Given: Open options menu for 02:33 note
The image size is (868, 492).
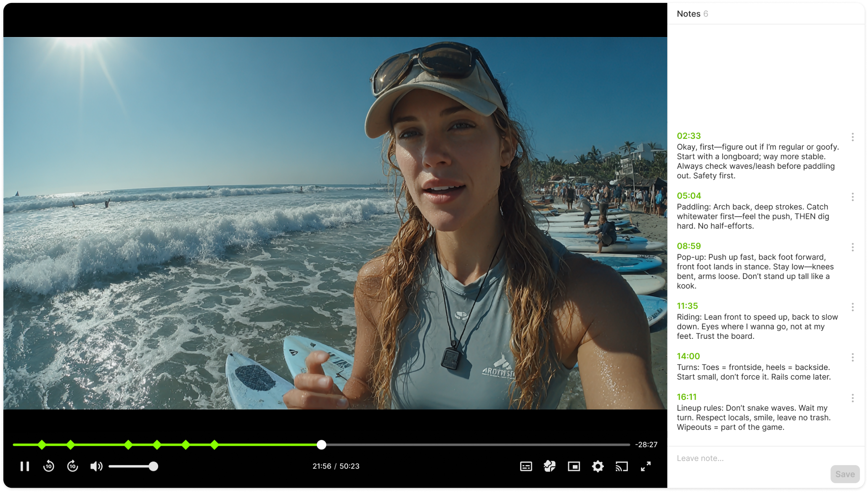Looking at the screenshot, I should pyautogui.click(x=852, y=137).
